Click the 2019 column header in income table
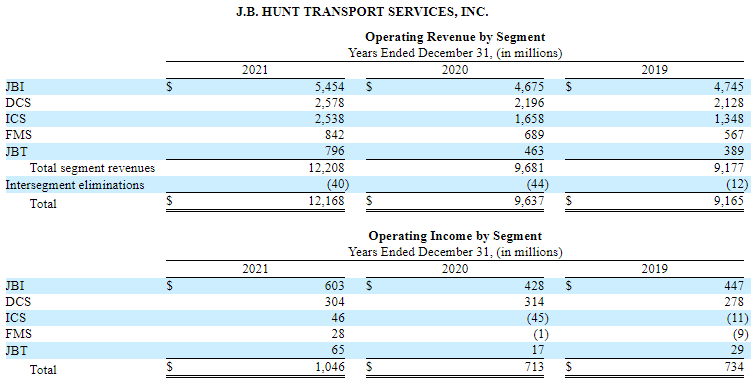 pyautogui.click(x=654, y=269)
